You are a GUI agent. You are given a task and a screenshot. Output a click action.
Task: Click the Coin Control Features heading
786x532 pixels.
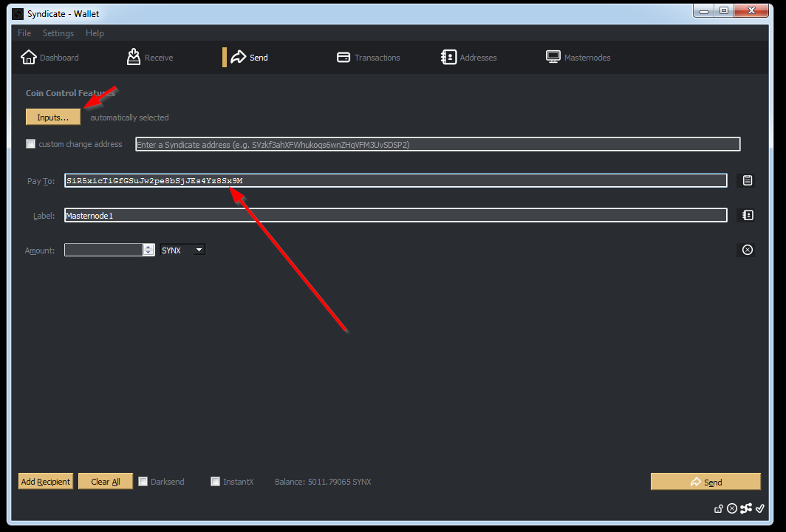pyautogui.click(x=70, y=93)
